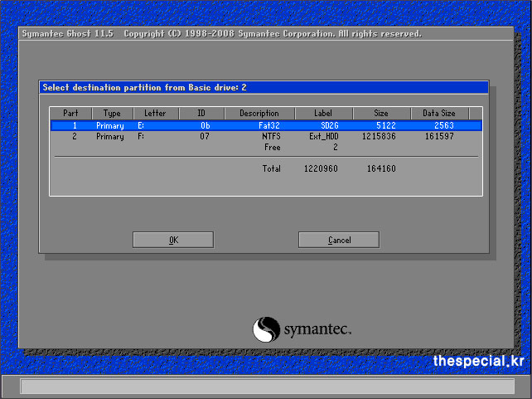Select the Fat32 description cell
Viewport: 532px width, 399px height.
click(x=269, y=125)
